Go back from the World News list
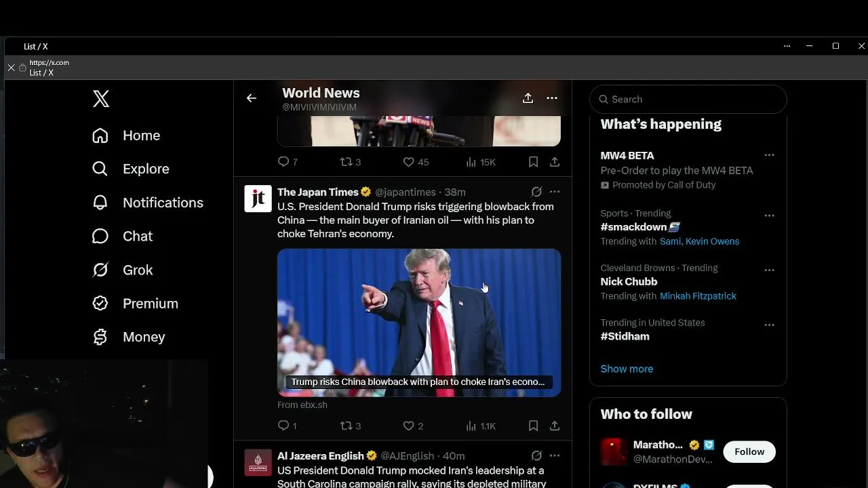The width and height of the screenshot is (868, 488). [x=252, y=98]
